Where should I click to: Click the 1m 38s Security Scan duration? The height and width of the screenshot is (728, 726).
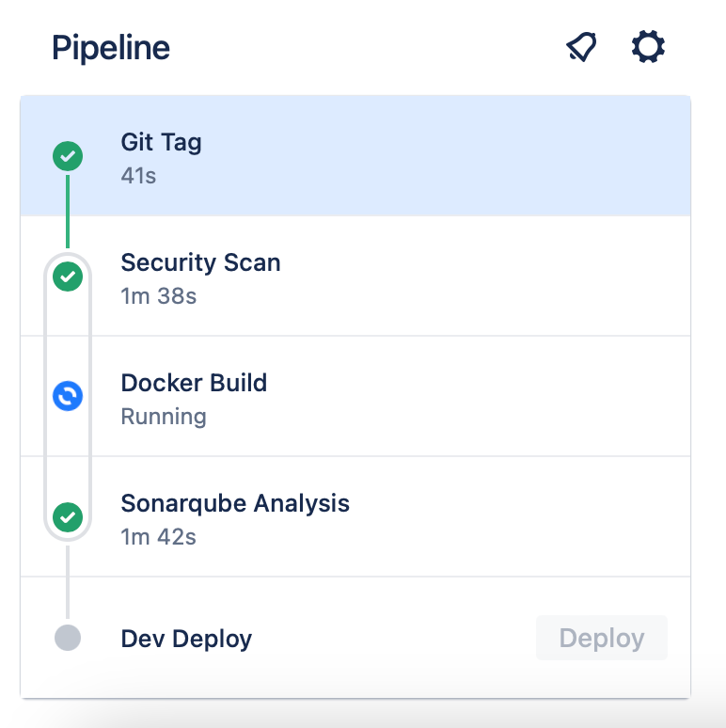(158, 296)
